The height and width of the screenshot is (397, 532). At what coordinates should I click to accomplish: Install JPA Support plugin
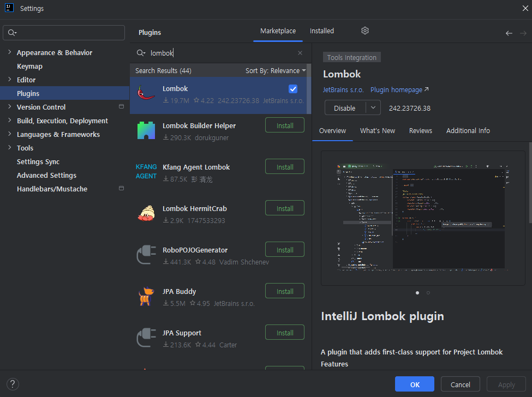(x=285, y=333)
